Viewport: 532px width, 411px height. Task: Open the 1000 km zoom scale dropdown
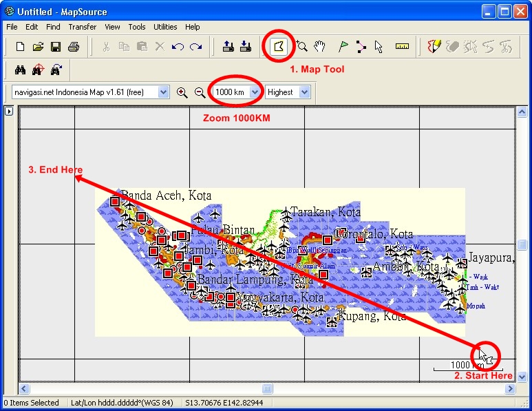[x=255, y=92]
